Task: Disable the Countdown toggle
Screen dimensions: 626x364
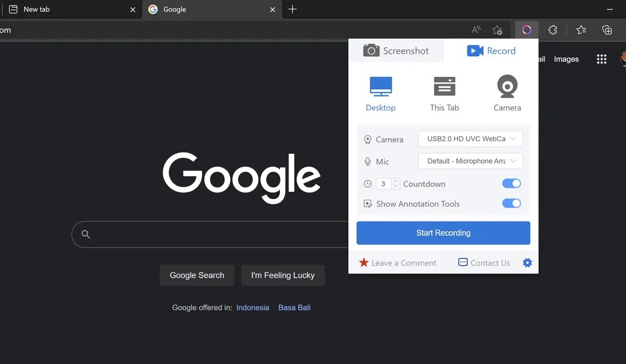Action: [x=511, y=183]
